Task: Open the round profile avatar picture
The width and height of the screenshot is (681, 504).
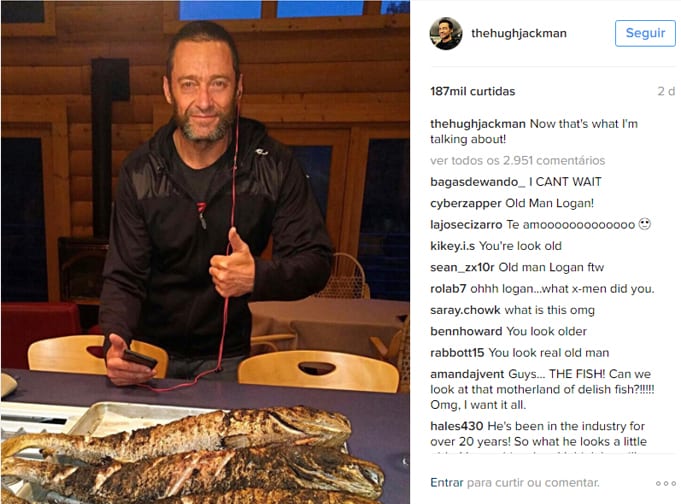Action: [x=446, y=33]
